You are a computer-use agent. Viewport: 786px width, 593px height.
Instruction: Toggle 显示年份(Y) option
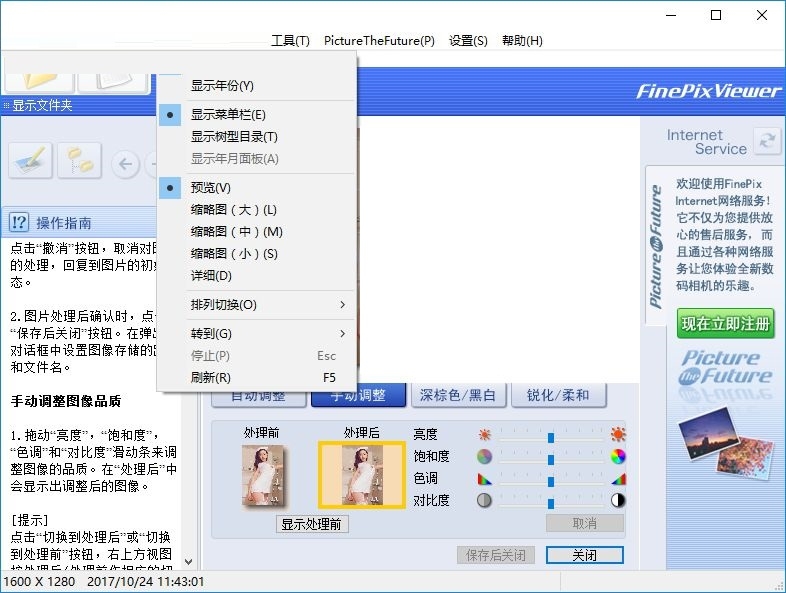point(256,86)
